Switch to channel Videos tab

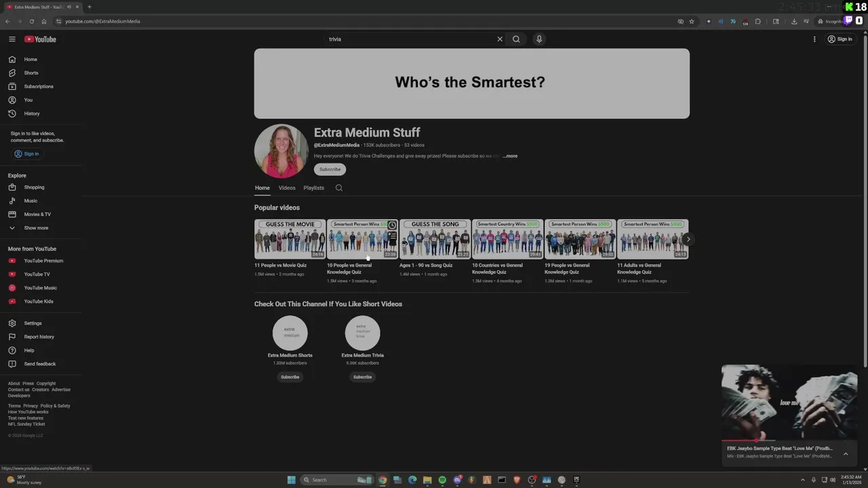coord(287,188)
